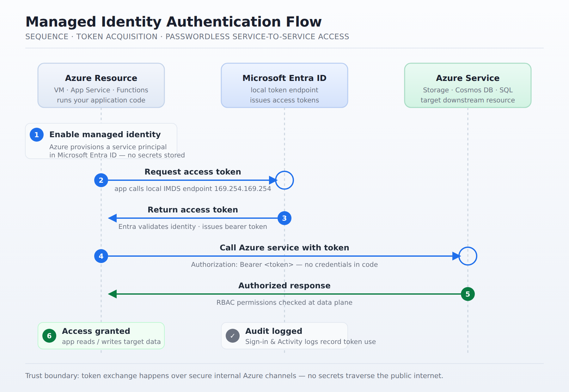Select the Microsoft Entra ID header box
The image size is (569, 392).
[x=284, y=85]
